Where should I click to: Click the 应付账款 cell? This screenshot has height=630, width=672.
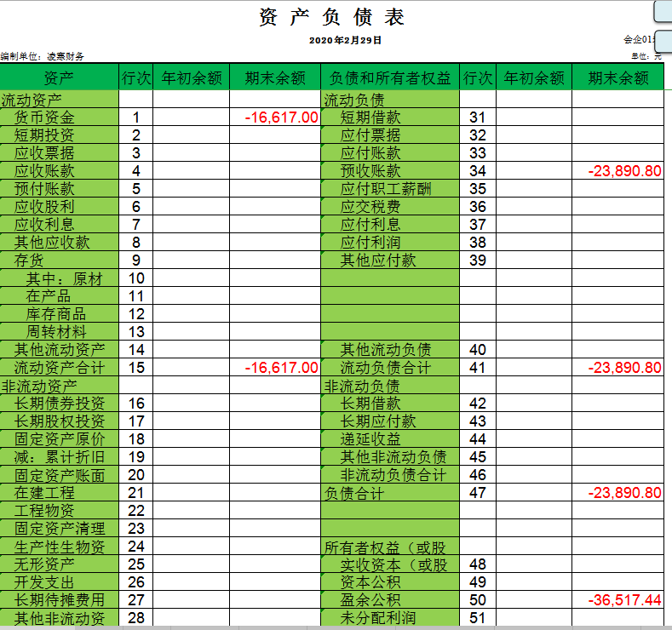pos(390,153)
